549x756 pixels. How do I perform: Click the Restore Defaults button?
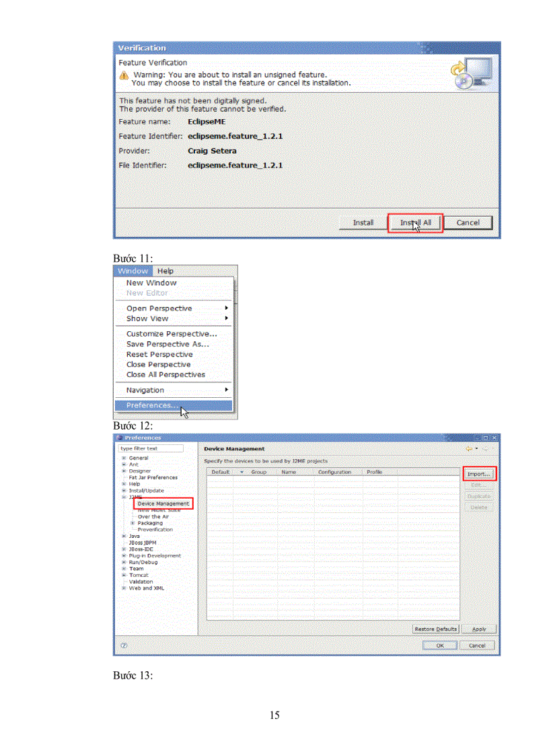click(435, 629)
